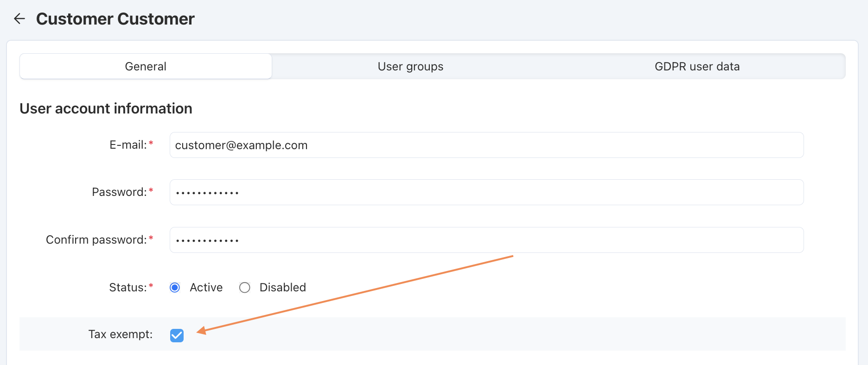Choose the Disabled status radio button
Viewport: 868px width, 365px height.
click(x=245, y=288)
